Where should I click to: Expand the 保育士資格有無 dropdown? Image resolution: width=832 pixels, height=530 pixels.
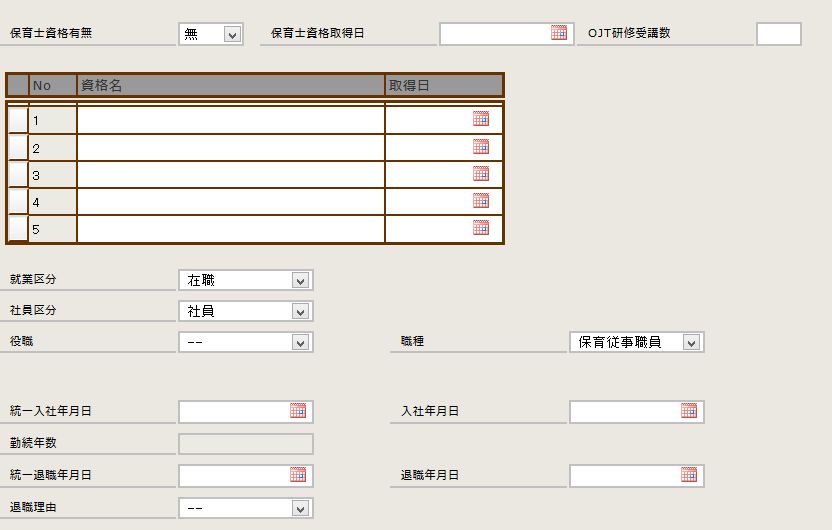[x=232, y=35]
